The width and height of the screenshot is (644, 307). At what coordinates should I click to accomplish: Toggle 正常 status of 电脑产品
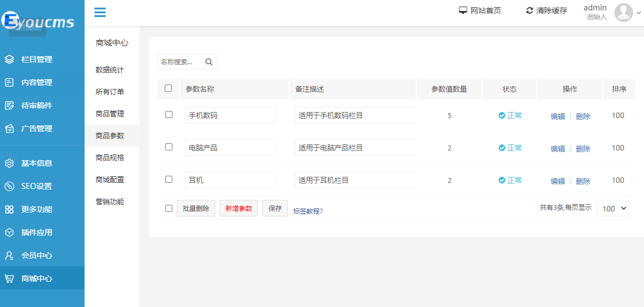pyautogui.click(x=510, y=148)
